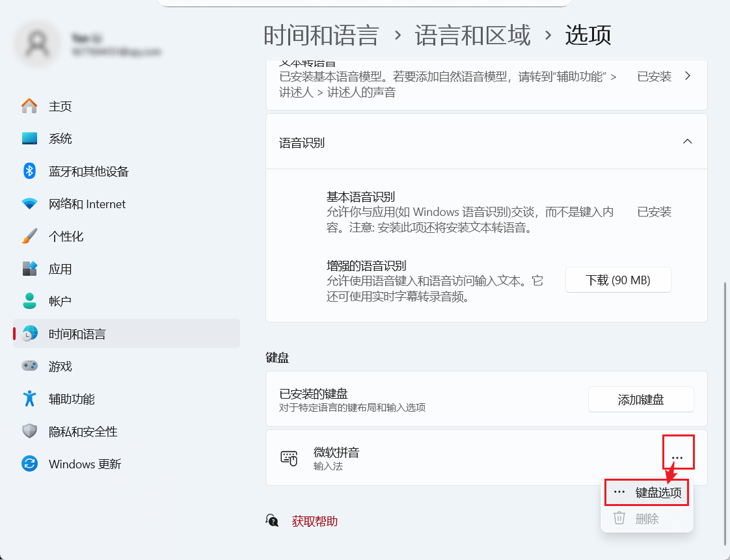Image resolution: width=730 pixels, height=560 pixels.
Task: Click the 微软拼音 keyboard row
Action: [486, 458]
